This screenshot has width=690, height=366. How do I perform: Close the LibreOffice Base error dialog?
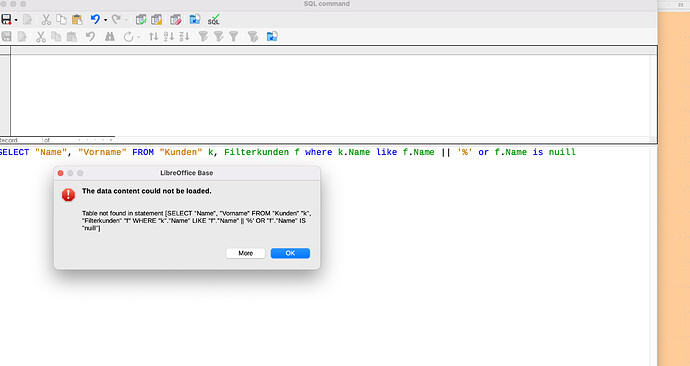(x=61, y=173)
